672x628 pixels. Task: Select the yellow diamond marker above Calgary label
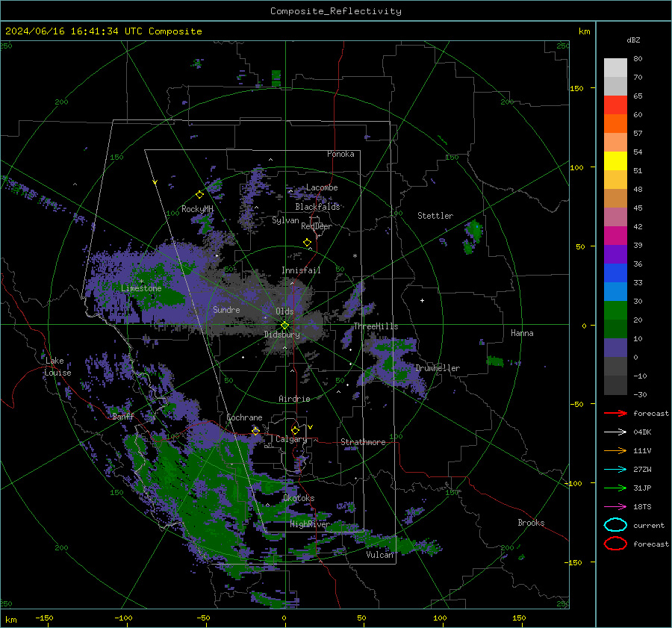point(295,430)
